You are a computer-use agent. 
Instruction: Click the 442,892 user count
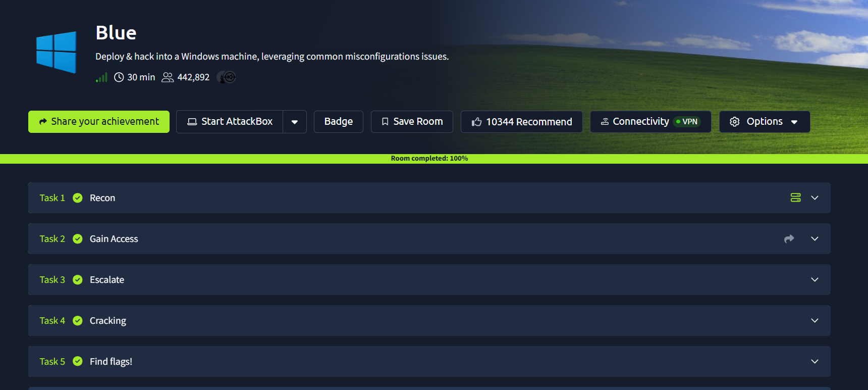[193, 77]
